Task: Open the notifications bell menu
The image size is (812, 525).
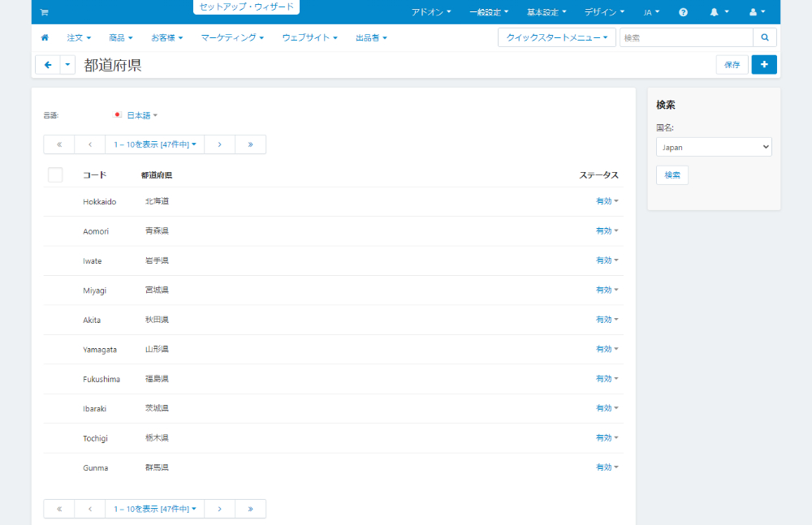Action: [719, 12]
